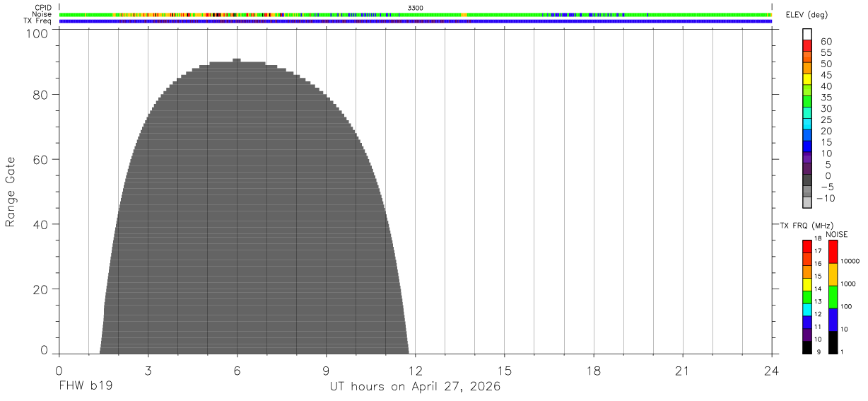868x401 pixels.
Task: Select the green swatch in the NOISE colorbar
Action: click(x=833, y=297)
